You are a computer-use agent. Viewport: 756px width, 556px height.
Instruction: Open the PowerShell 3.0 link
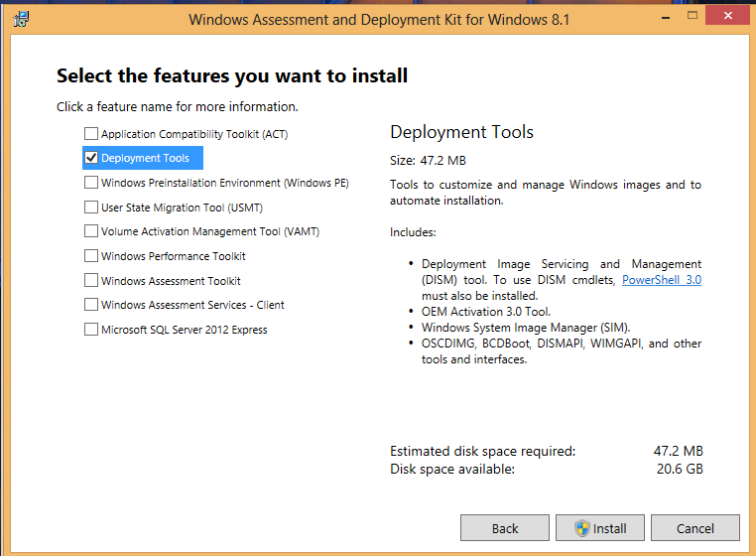(x=661, y=280)
